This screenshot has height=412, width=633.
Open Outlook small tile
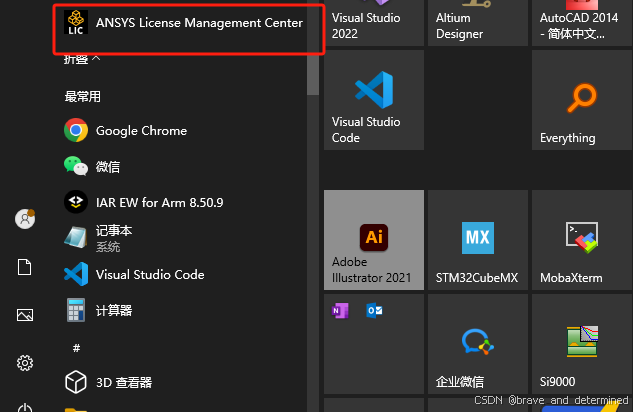pos(374,311)
